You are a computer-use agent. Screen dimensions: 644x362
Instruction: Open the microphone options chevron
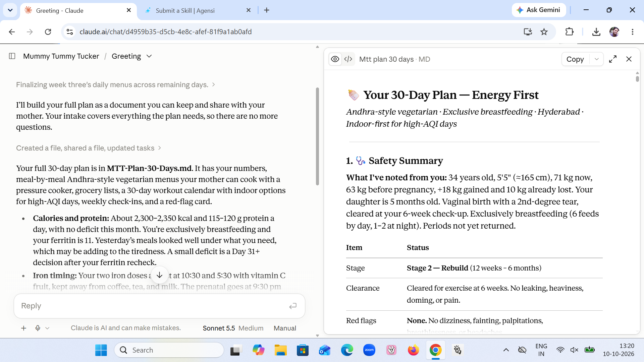(47, 328)
